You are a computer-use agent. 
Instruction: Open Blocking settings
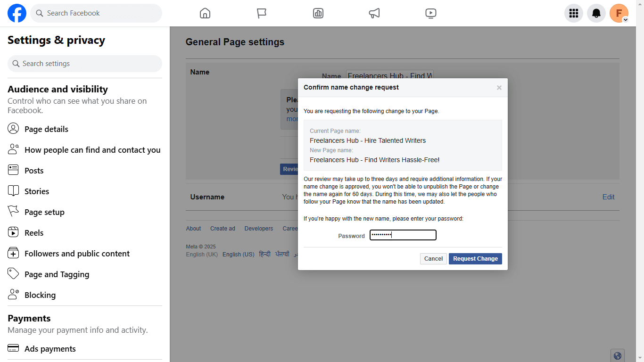(x=39, y=295)
